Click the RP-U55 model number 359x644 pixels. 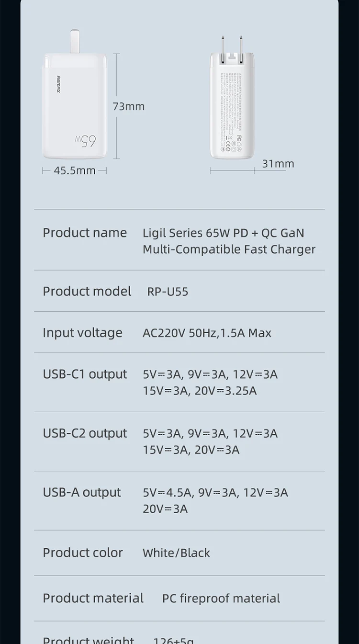(x=168, y=292)
